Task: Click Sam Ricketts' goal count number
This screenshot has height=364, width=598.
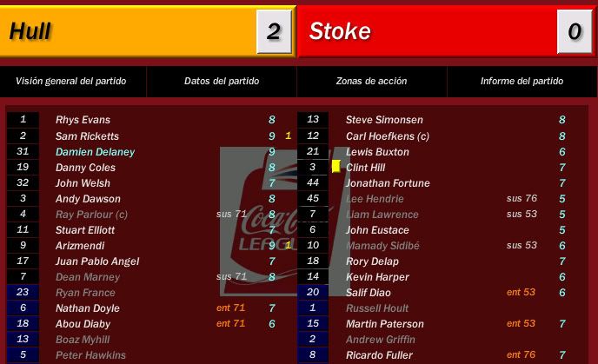Action: pos(289,136)
